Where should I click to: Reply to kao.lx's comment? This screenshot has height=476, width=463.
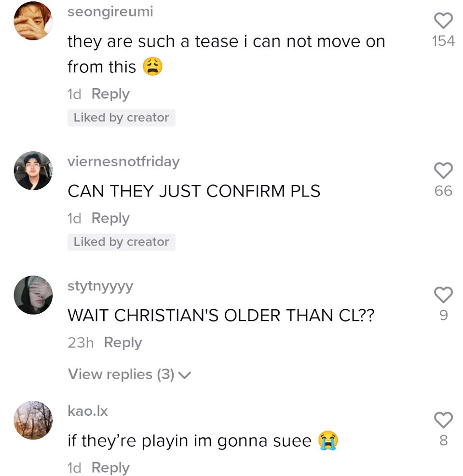click(x=110, y=468)
